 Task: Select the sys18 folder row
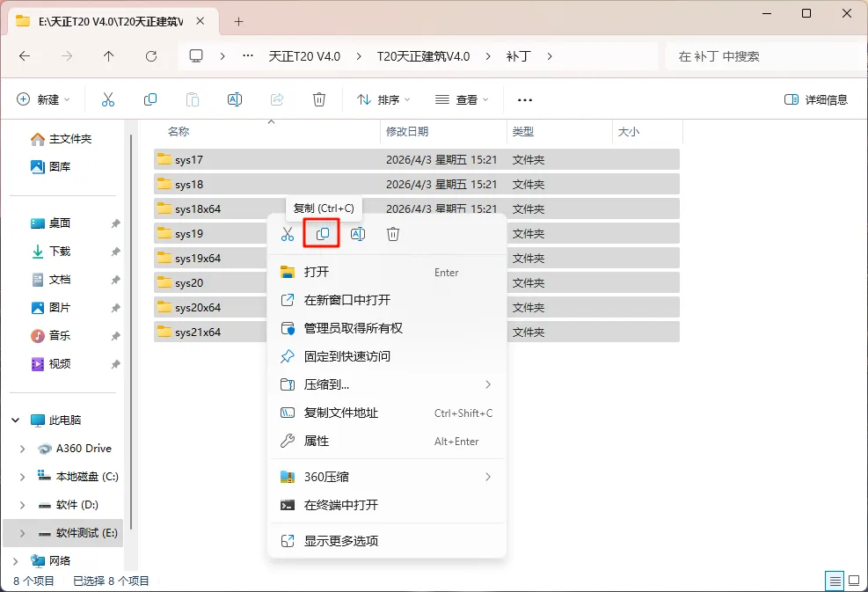point(416,184)
